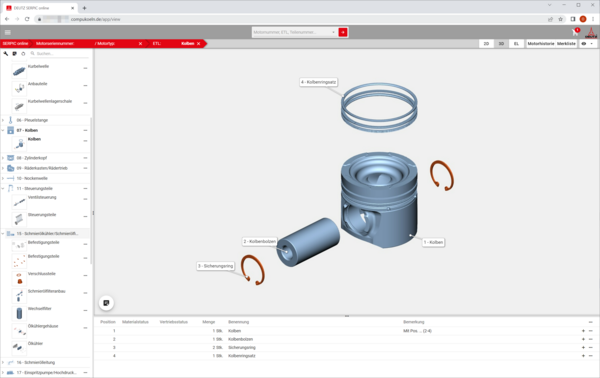Click the notes icon next to wrench
Screen dimensions: 600x378
tap(15, 54)
